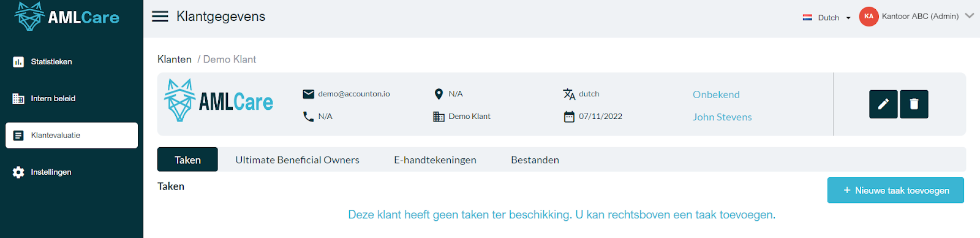Viewport: 980px width, 238px height.
Task: Switch to Ultimate Beneficial Owners tab
Action: click(x=297, y=160)
